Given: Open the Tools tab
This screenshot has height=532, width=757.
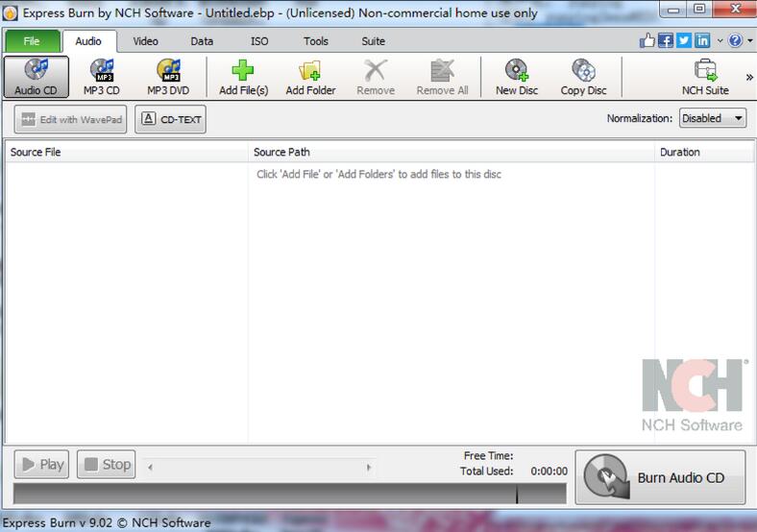Looking at the screenshot, I should [x=316, y=41].
